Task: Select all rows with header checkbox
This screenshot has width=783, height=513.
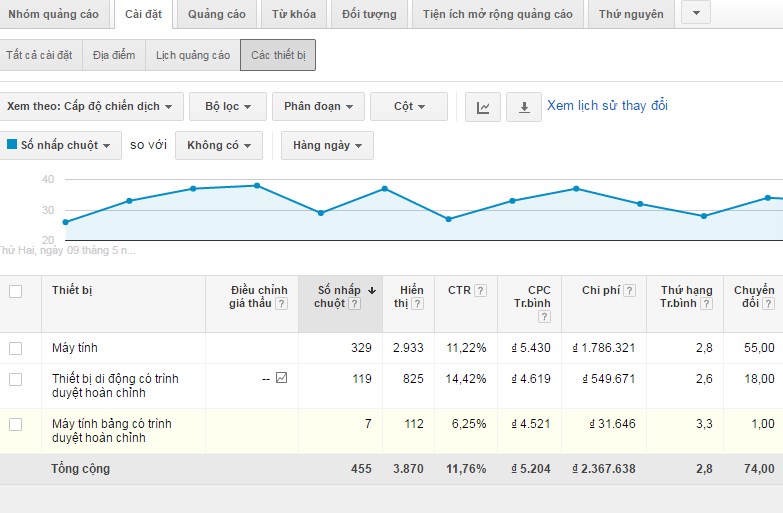Action: point(15,291)
